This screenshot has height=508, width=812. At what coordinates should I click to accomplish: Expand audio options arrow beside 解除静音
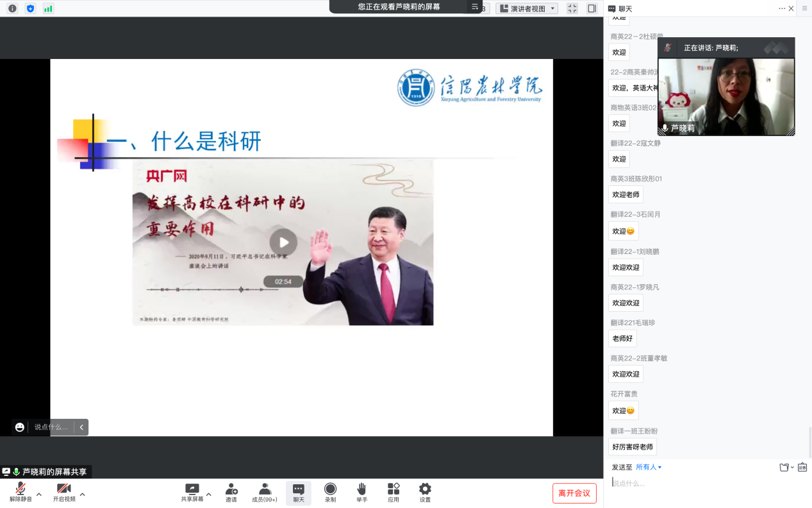pyautogui.click(x=39, y=494)
